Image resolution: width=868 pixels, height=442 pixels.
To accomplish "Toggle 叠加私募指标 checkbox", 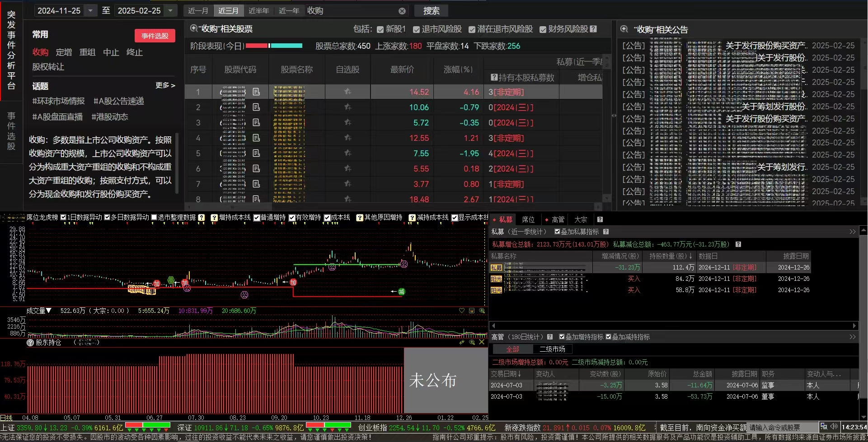I will click(x=557, y=232).
